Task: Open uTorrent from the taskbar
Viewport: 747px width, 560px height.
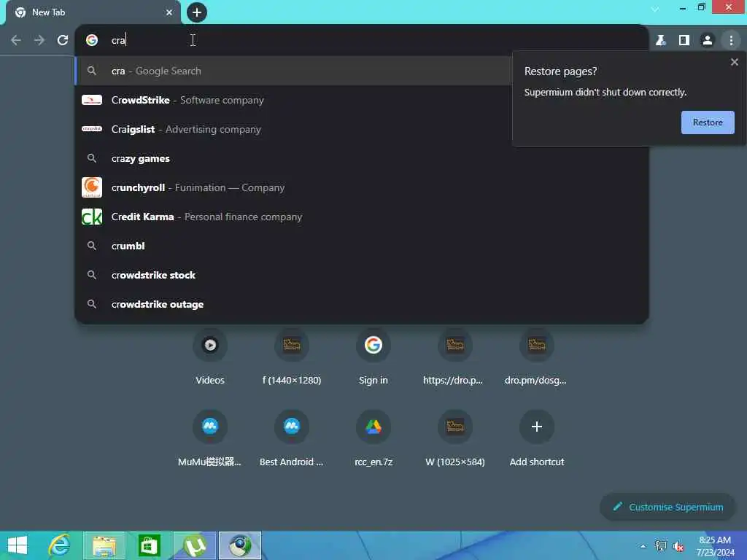Action: click(x=195, y=545)
